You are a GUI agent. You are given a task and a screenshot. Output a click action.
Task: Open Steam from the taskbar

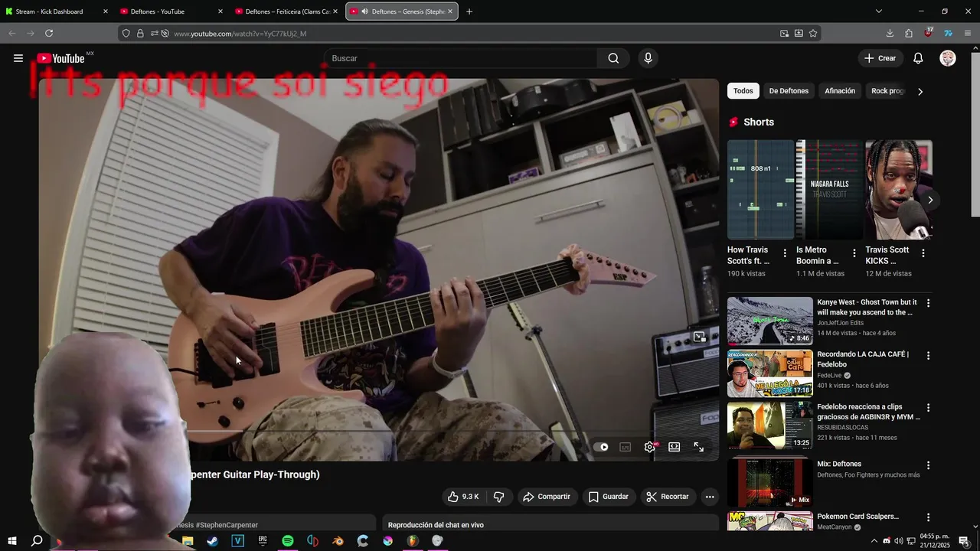(x=212, y=541)
